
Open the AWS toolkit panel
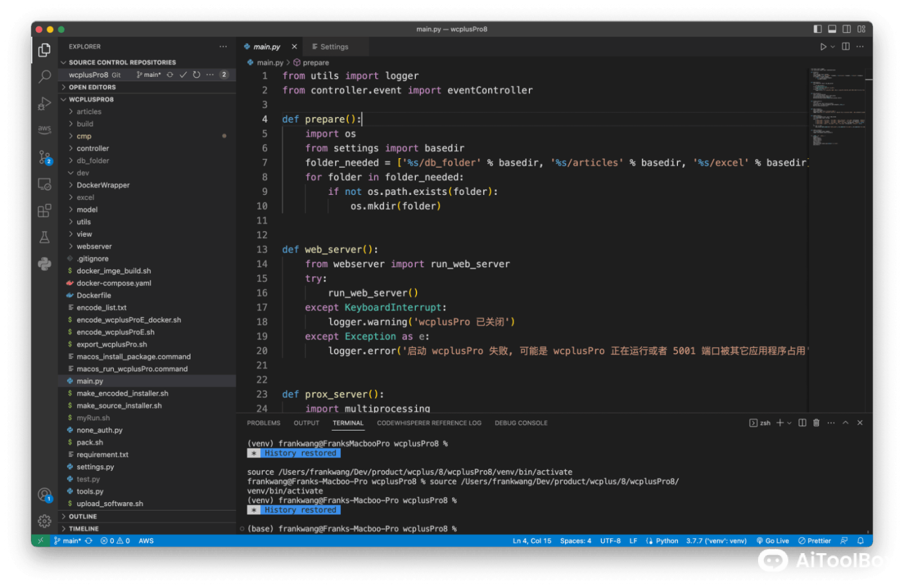tap(45, 129)
